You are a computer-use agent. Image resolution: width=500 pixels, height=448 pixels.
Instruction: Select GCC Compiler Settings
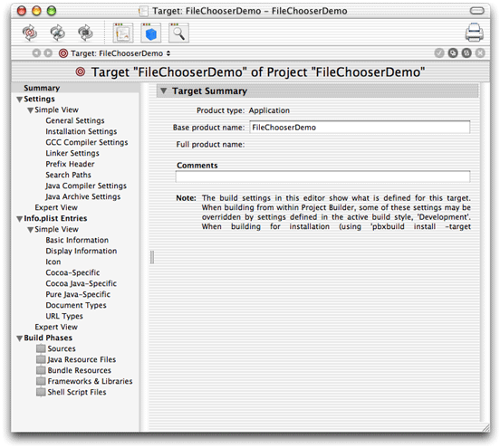click(87, 142)
